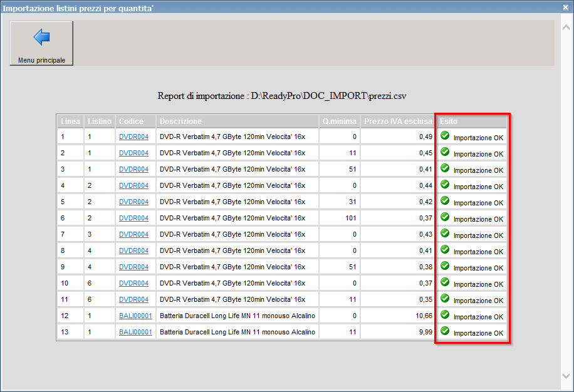Click green check icon in line 6 row

click(x=445, y=217)
